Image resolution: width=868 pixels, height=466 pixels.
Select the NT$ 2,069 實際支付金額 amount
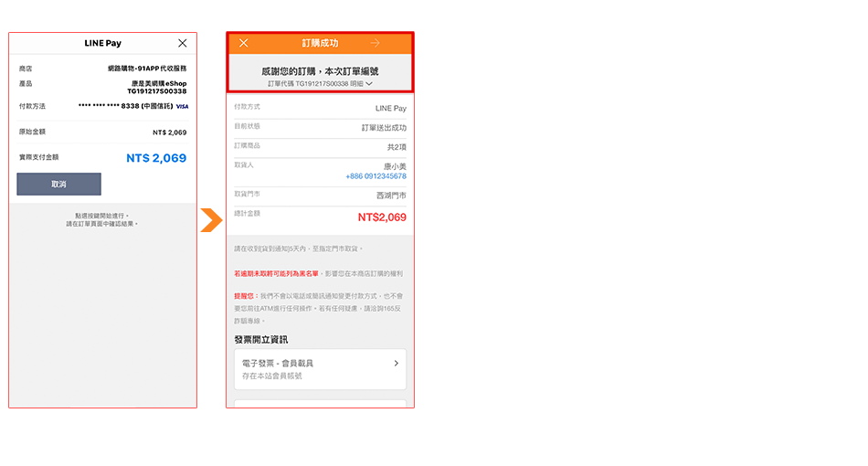pyautogui.click(x=156, y=158)
